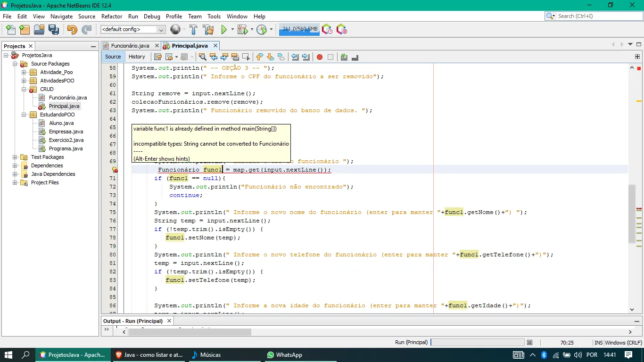Click Clean and Build broom icon
The height and width of the screenshot is (362, 644).
click(208, 30)
